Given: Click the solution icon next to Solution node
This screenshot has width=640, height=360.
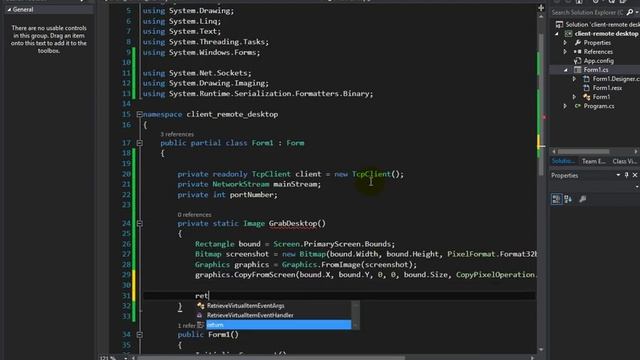Looking at the screenshot, I should pos(559,24).
